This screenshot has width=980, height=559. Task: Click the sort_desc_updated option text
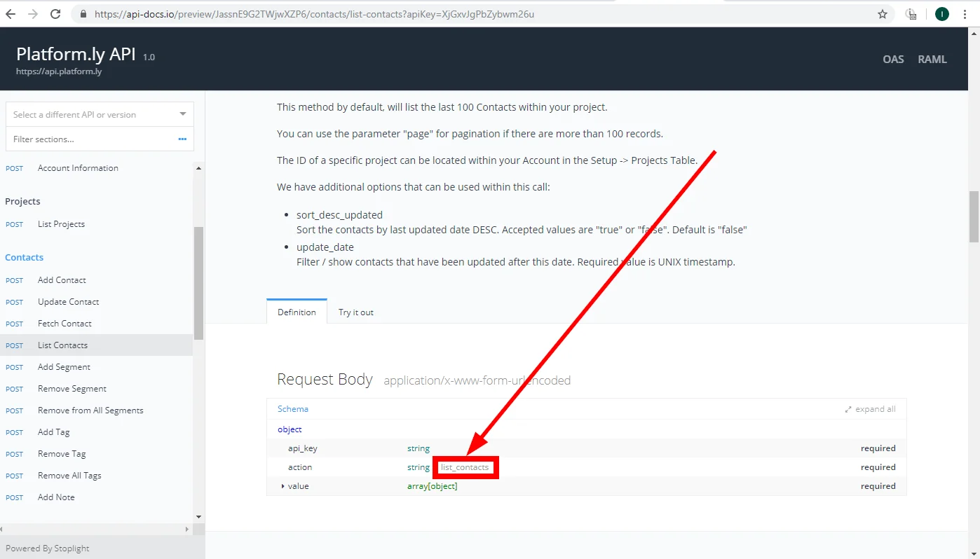pyautogui.click(x=339, y=215)
